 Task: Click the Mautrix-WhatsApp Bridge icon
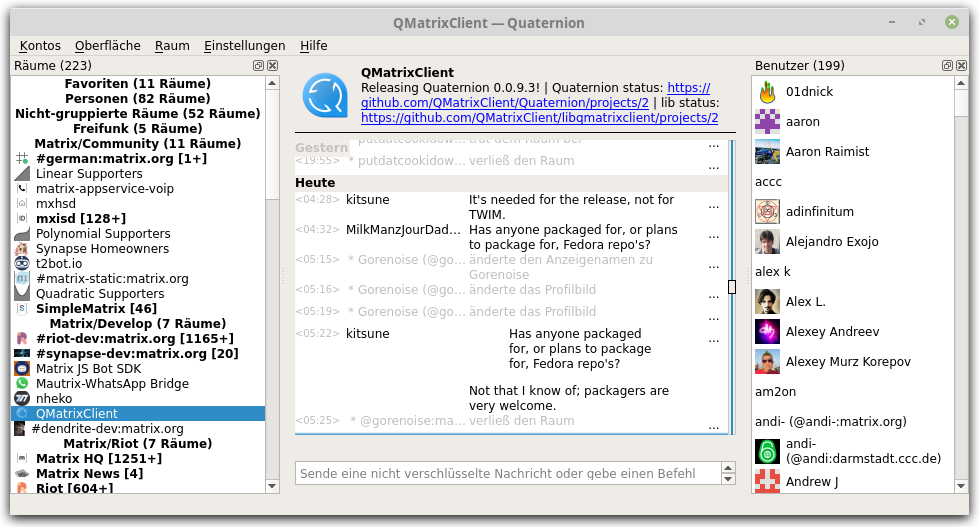point(22,383)
